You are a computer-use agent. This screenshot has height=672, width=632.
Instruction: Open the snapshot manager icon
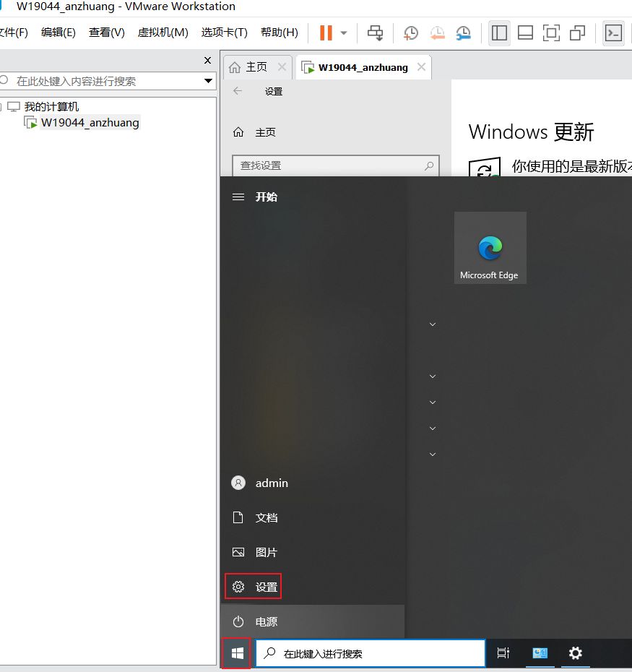pyautogui.click(x=463, y=33)
